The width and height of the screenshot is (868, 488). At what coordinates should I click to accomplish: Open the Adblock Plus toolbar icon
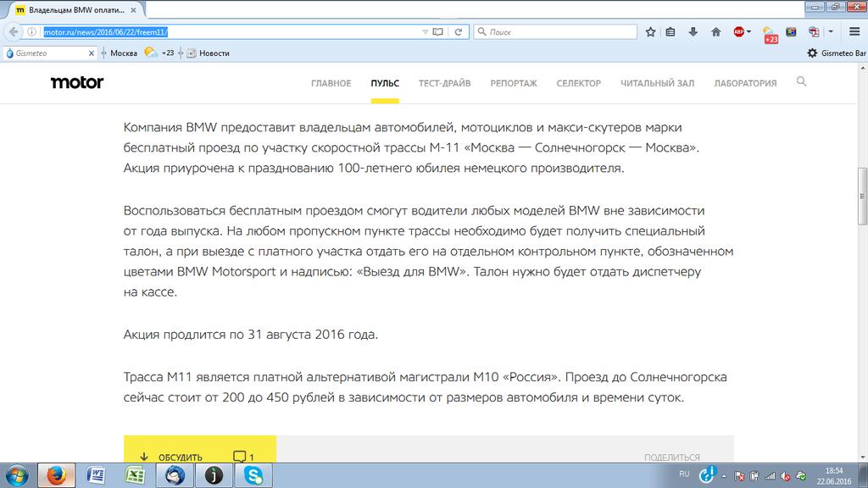click(738, 32)
